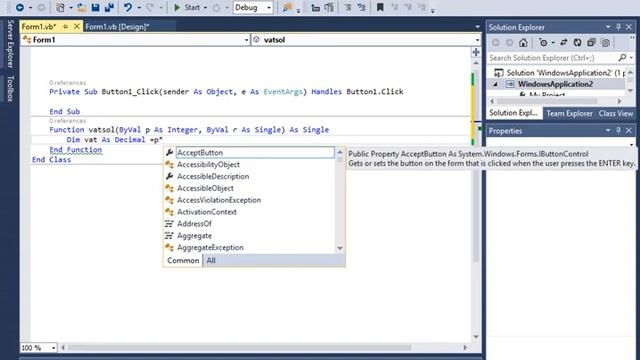
Task: Click the Open File toolbar icon
Action: coord(82,7)
